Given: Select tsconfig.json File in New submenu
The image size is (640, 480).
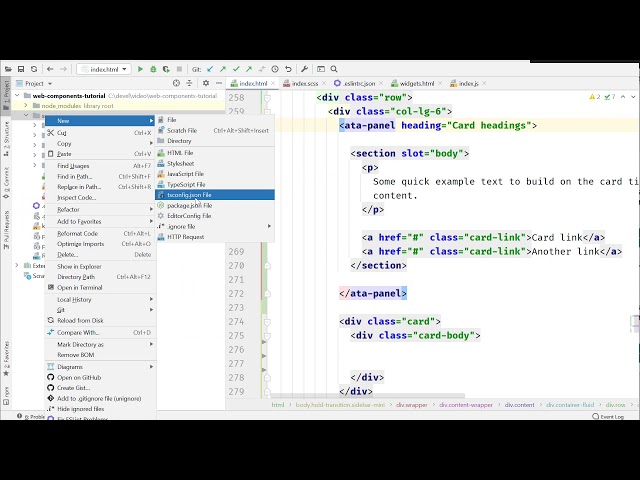Looking at the screenshot, I should pyautogui.click(x=215, y=195).
